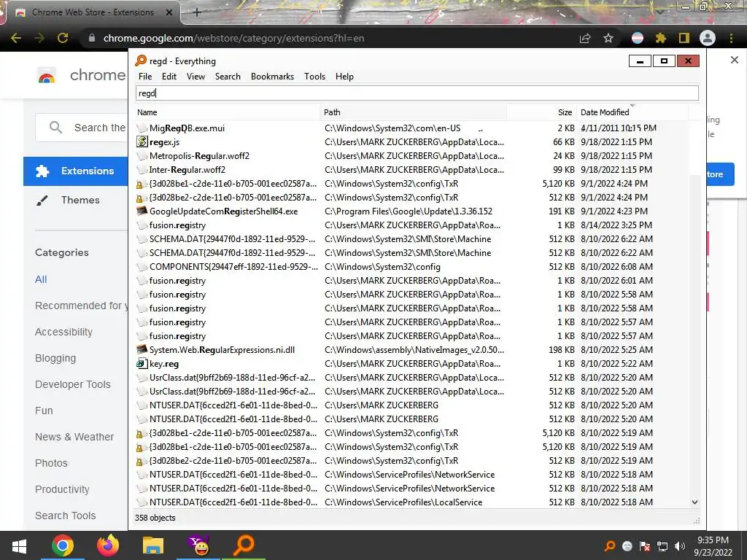Sort results by Path column header
Screen dimensions: 747x560
[x=414, y=112]
